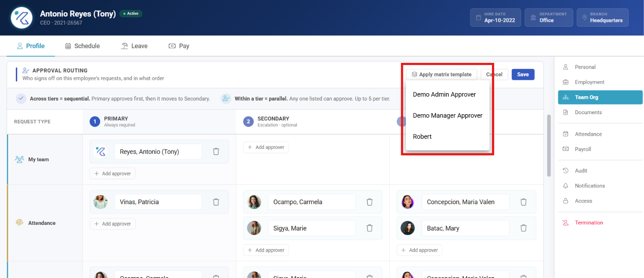Click the company logo in the header
The width and height of the screenshot is (644, 278).
pos(22,18)
